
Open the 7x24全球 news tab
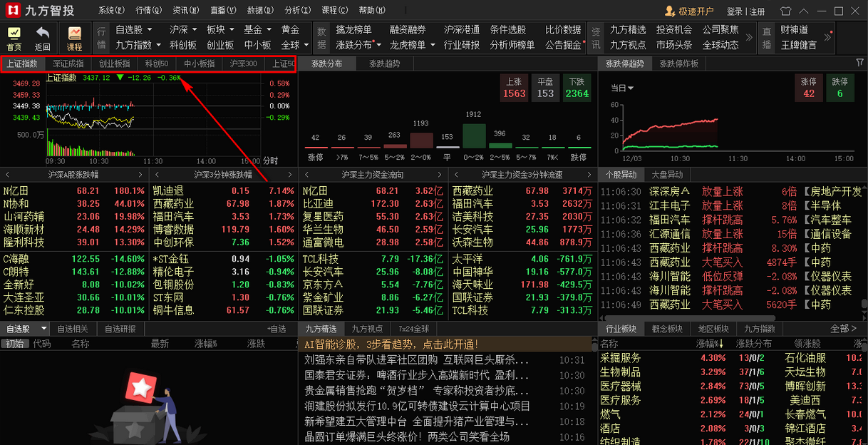click(413, 329)
